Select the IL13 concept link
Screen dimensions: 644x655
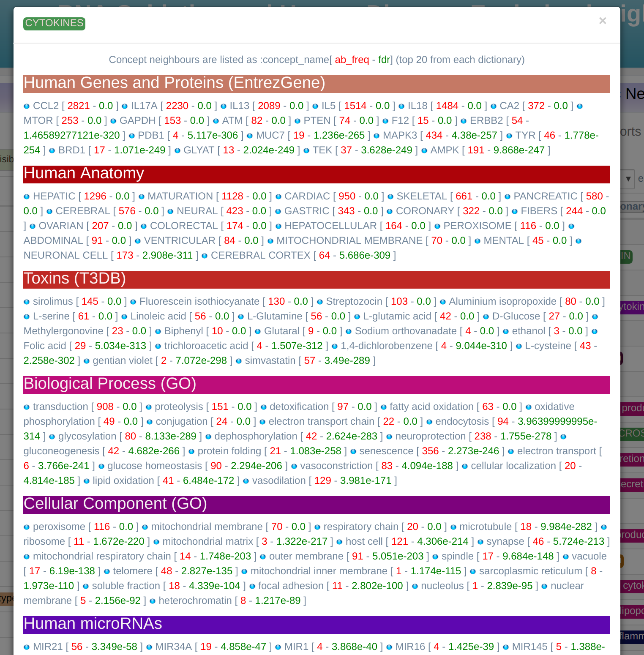[x=240, y=106]
